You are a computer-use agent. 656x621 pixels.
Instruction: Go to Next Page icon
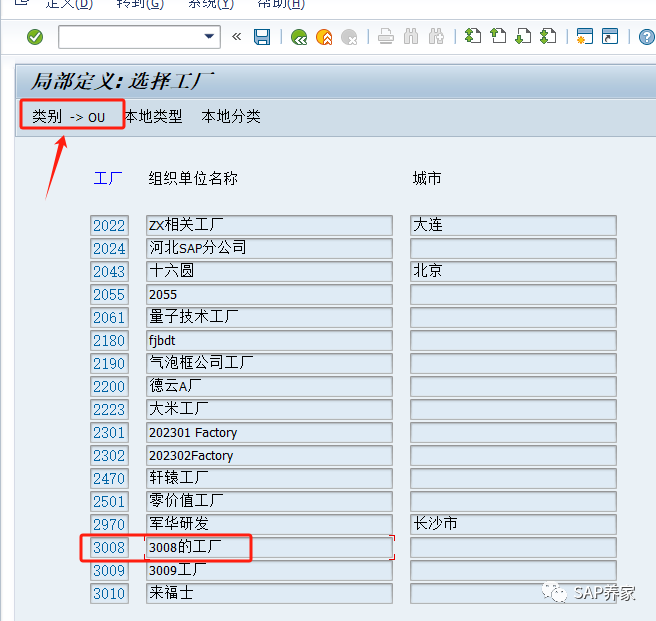tap(523, 36)
